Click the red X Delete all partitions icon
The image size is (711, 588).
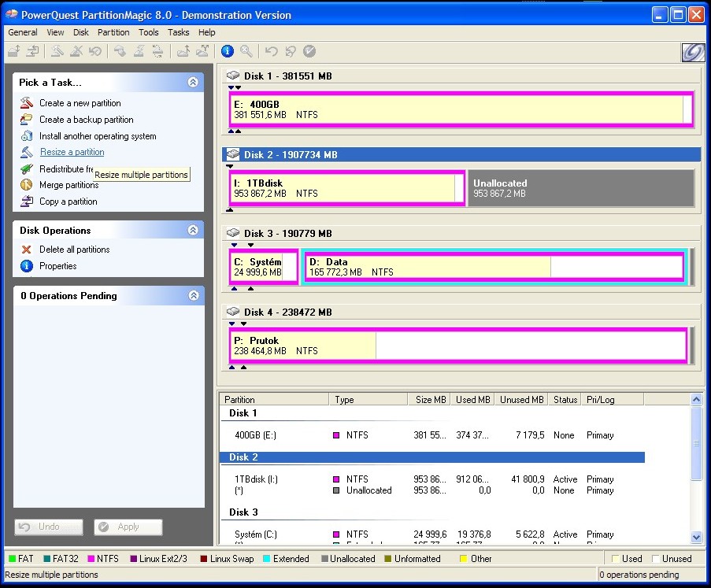[26, 250]
